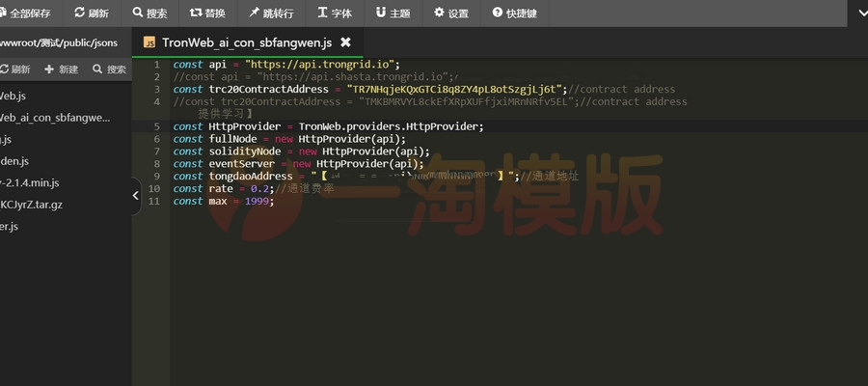Open the .tar.gz archive in the file list
This screenshot has width=868, height=386.
[32, 204]
